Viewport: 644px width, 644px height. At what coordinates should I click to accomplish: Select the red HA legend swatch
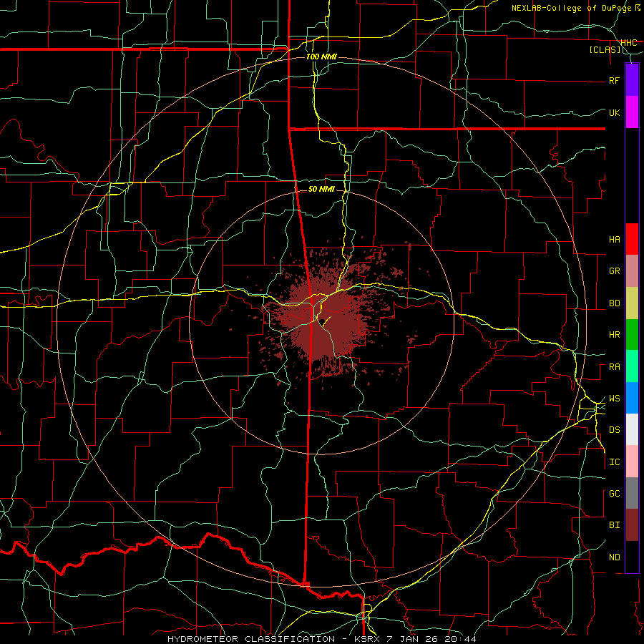(632, 239)
